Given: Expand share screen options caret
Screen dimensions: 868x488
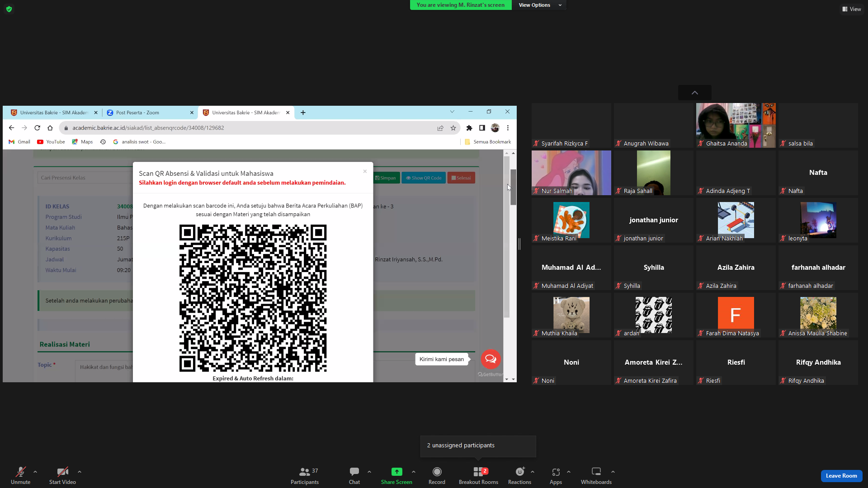Looking at the screenshot, I should [x=414, y=472].
